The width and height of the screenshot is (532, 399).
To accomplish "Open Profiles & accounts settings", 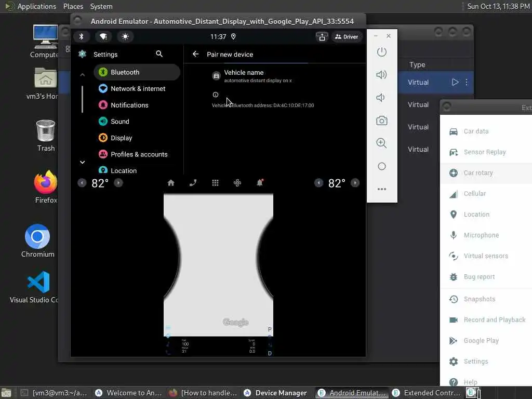I will 137,154.
